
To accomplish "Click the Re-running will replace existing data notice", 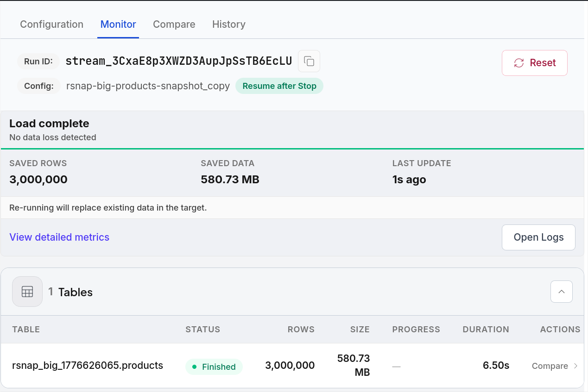I will click(108, 208).
